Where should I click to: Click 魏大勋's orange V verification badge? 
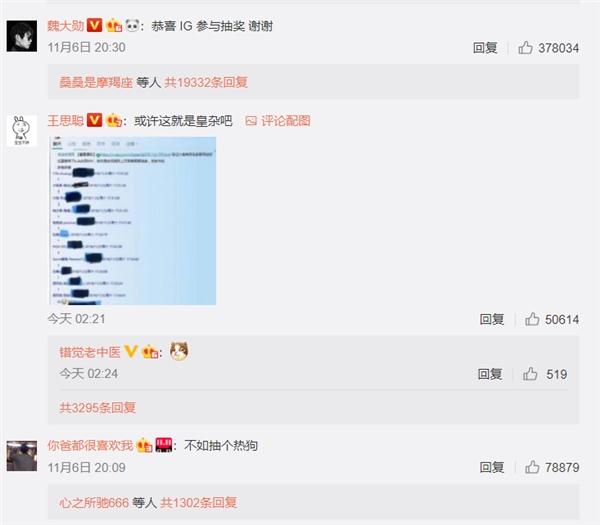coord(94,25)
